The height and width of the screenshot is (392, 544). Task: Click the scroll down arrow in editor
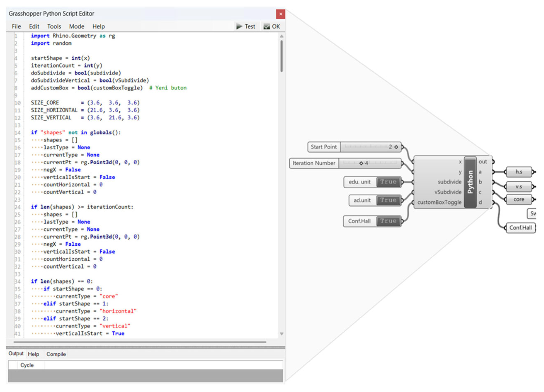282,334
